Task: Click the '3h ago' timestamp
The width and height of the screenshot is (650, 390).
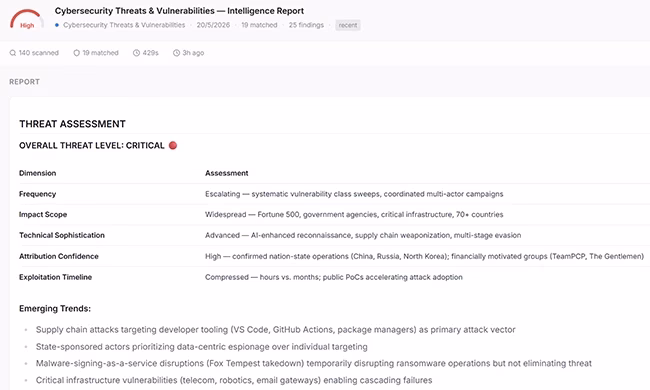Action: 193,53
